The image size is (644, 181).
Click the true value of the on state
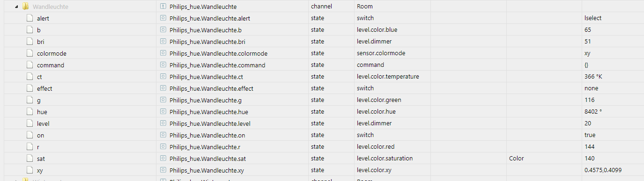pos(590,135)
